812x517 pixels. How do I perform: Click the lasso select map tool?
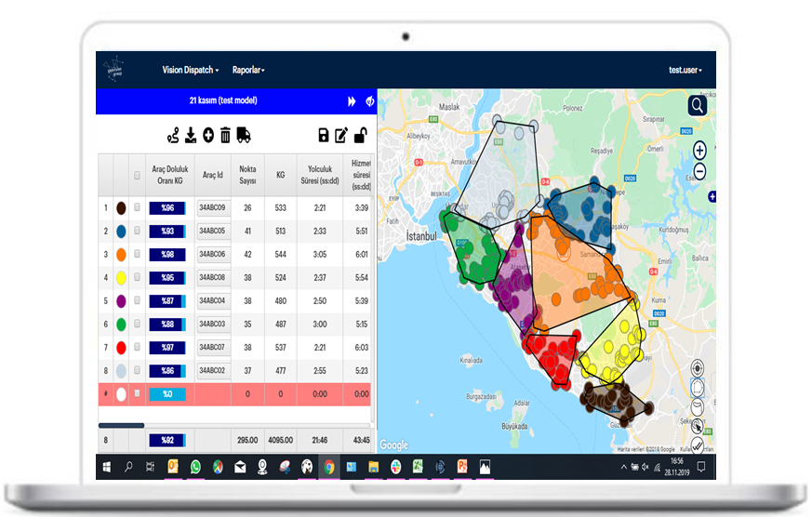pos(698,407)
